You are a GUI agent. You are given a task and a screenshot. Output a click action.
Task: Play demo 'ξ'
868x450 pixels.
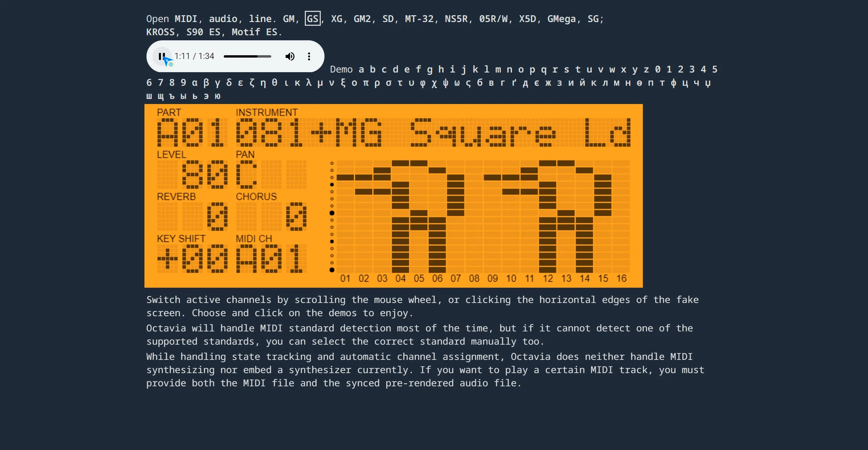click(343, 82)
